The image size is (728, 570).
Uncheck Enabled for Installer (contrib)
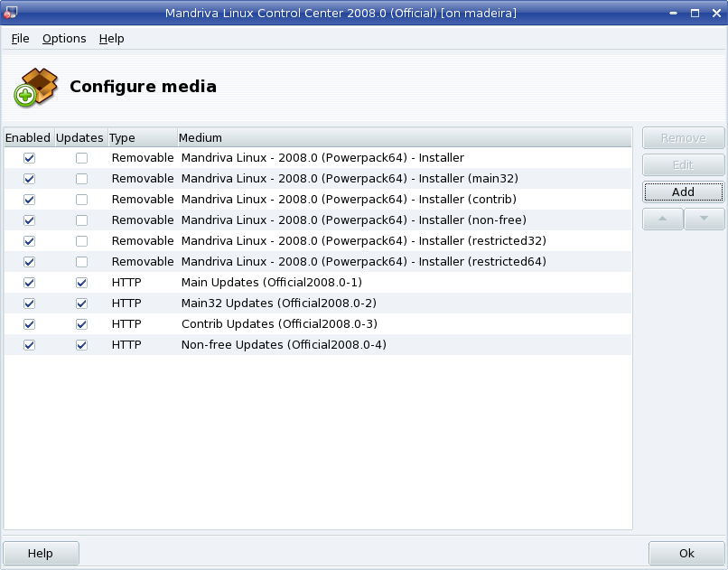[x=29, y=200]
